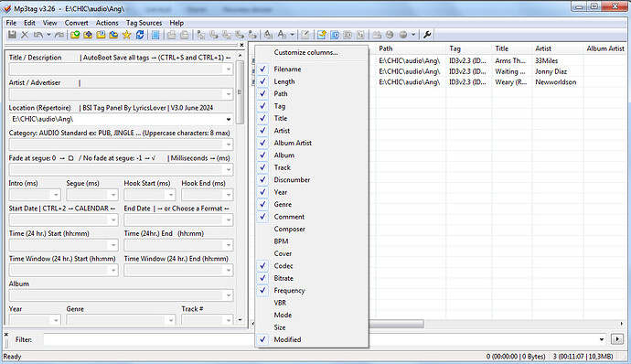Image resolution: width=631 pixels, height=364 pixels.
Task: Click the tag panel vertical scrollbar
Action: click(241, 92)
